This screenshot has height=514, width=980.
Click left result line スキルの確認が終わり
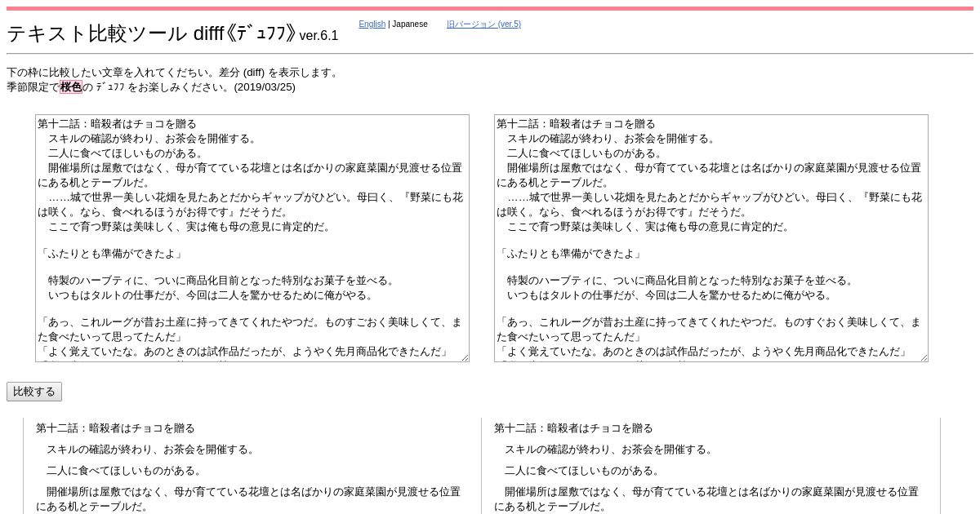[x=151, y=450]
